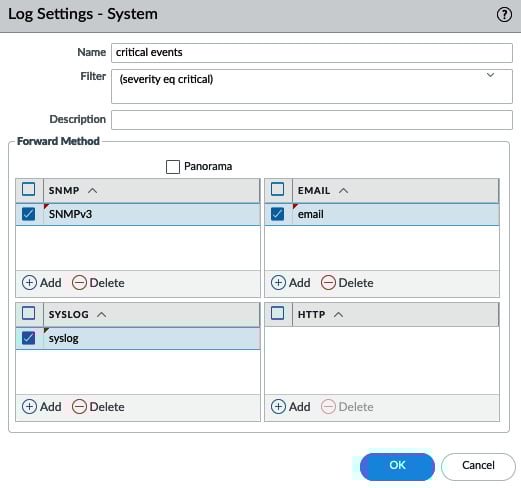
Task: Open the help question mark icon
Action: tap(504, 15)
